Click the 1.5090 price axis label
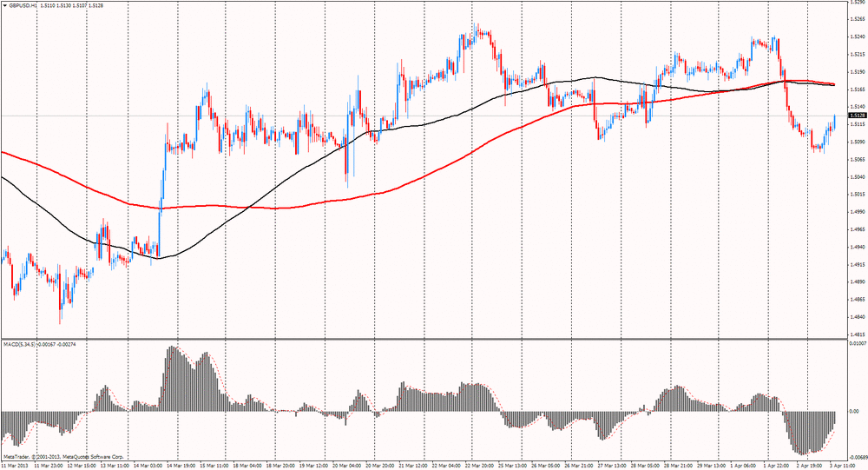 [857, 142]
